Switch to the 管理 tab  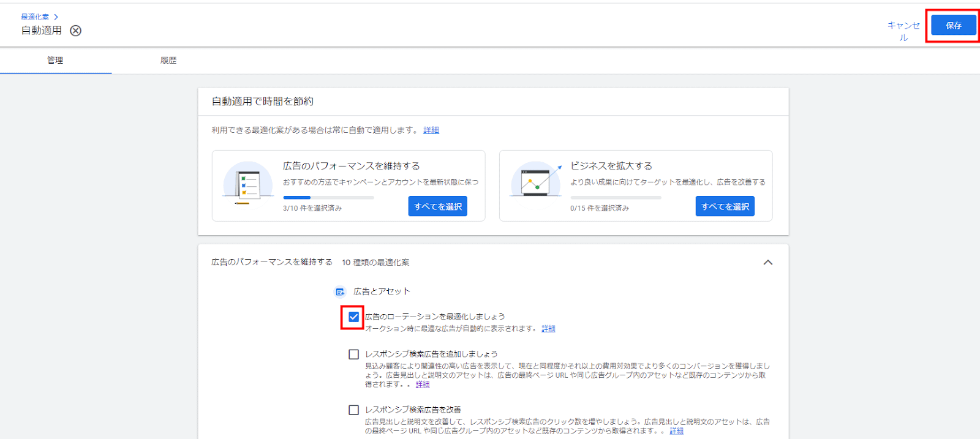tap(55, 61)
